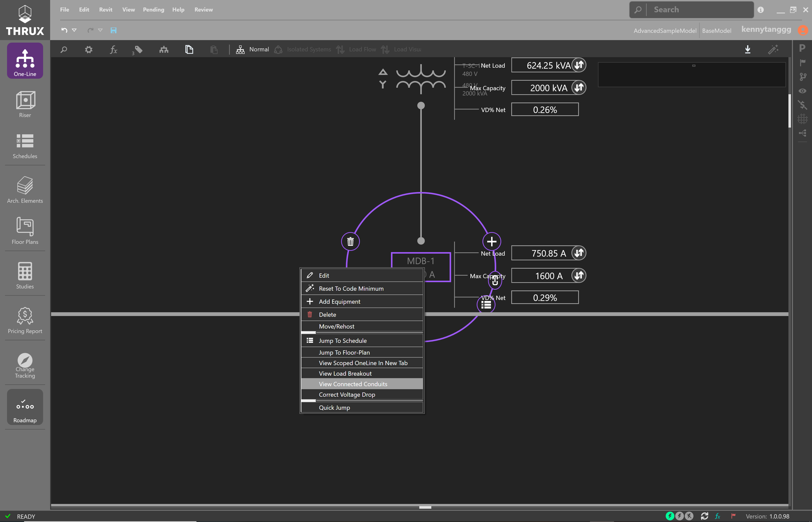Open the Pending menu
Screen dimensions: 812x522
154,10
